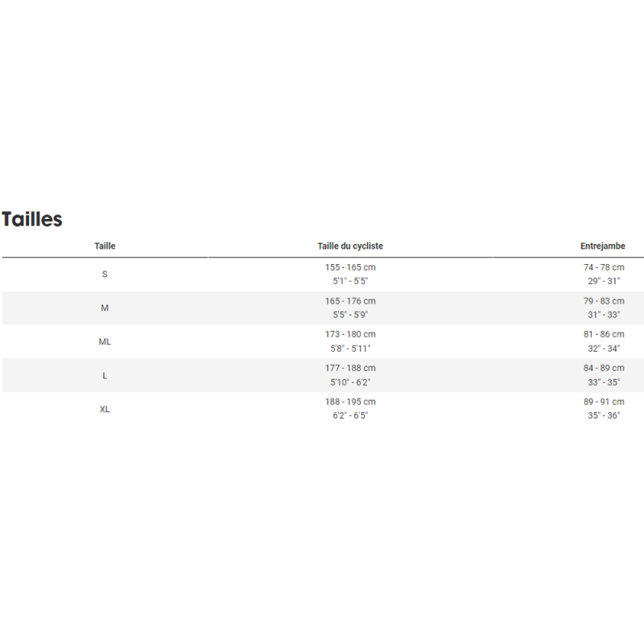Click the 173 - 180 cm rider height
The image size is (644, 644).
point(350,334)
